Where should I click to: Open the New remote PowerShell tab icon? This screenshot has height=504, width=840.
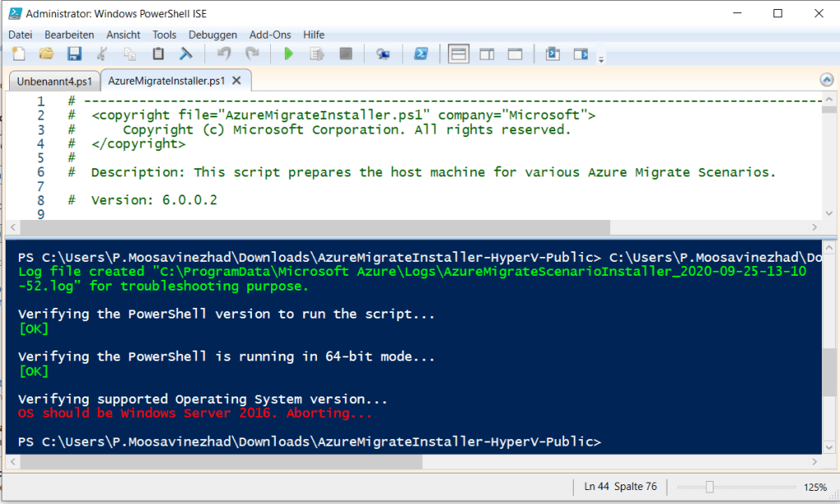383,54
